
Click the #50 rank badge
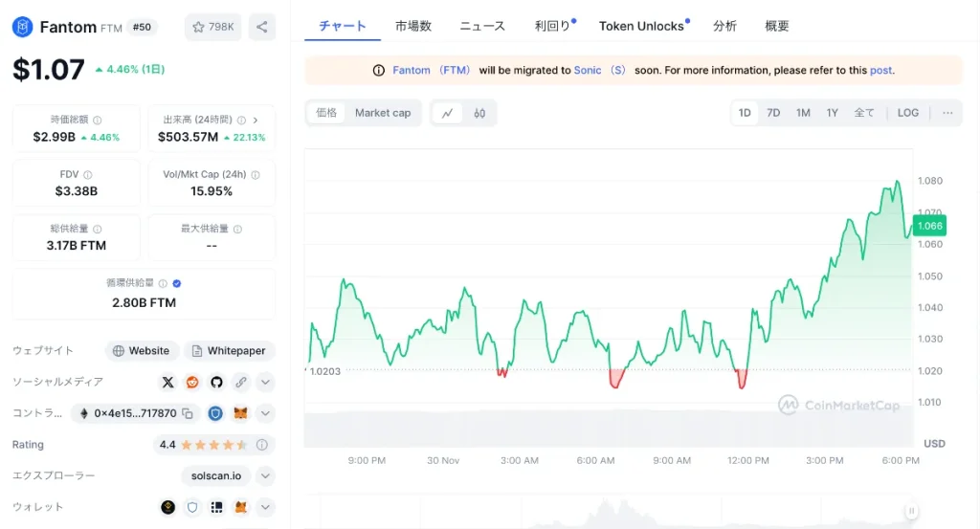(x=142, y=27)
